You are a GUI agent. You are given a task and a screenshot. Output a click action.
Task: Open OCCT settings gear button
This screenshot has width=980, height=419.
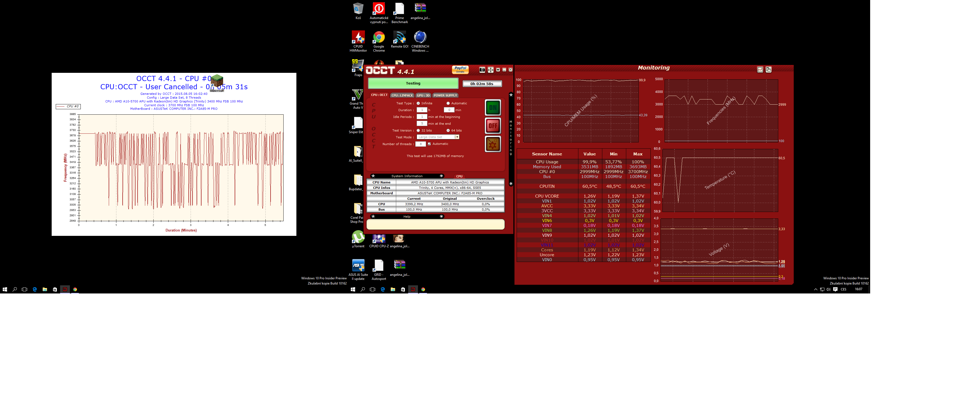pos(493,144)
